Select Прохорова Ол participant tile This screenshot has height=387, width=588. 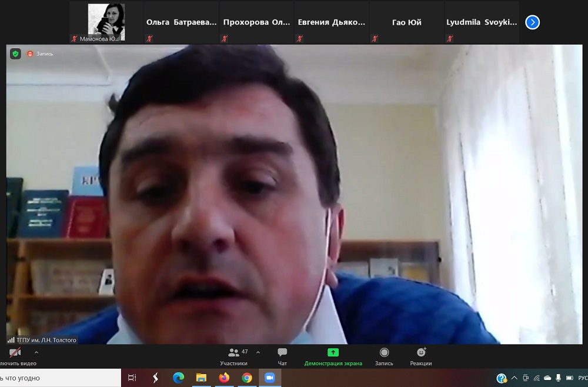coord(256,22)
